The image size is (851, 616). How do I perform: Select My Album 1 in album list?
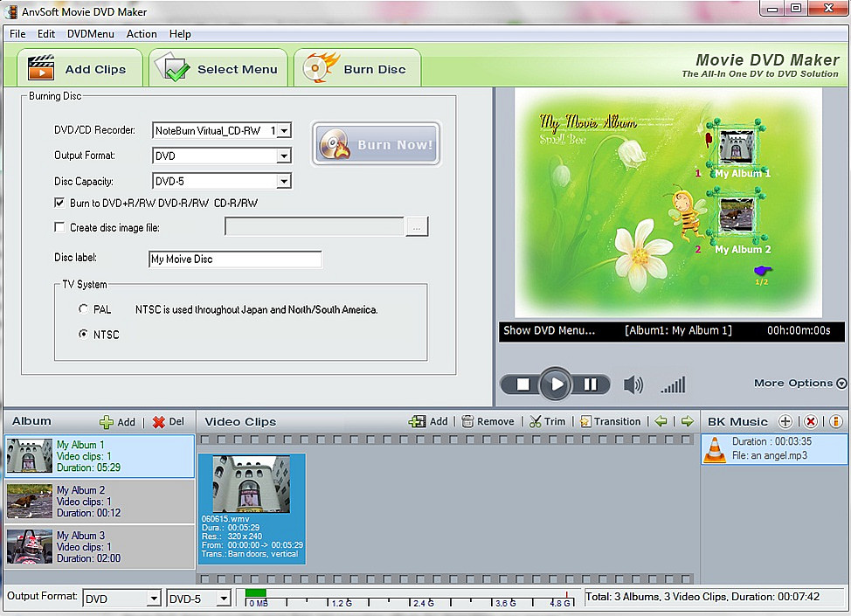tap(100, 456)
